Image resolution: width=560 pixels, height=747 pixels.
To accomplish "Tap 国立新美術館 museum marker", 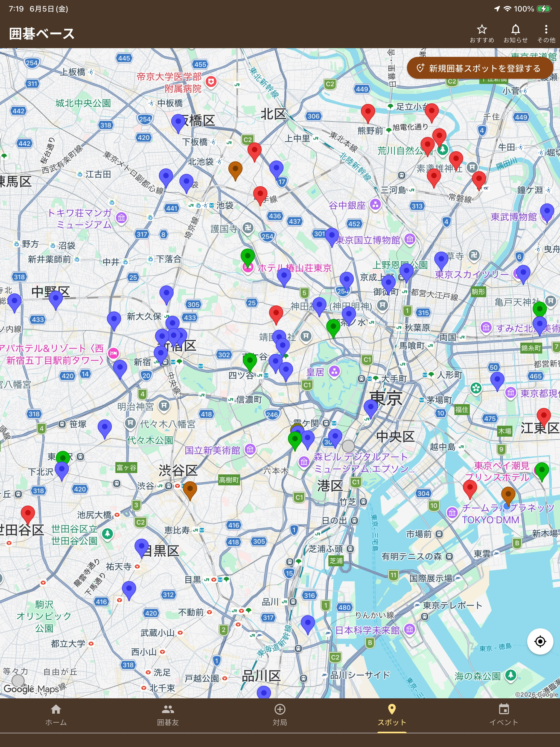I will tap(250, 450).
